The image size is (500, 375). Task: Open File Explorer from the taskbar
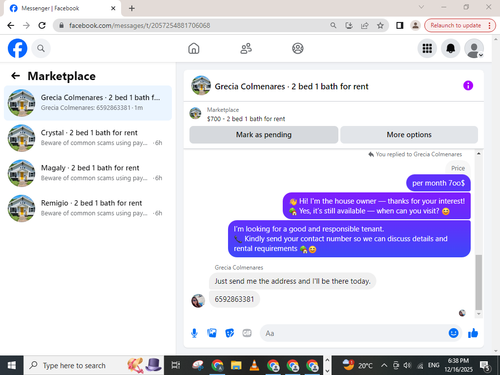point(236,365)
